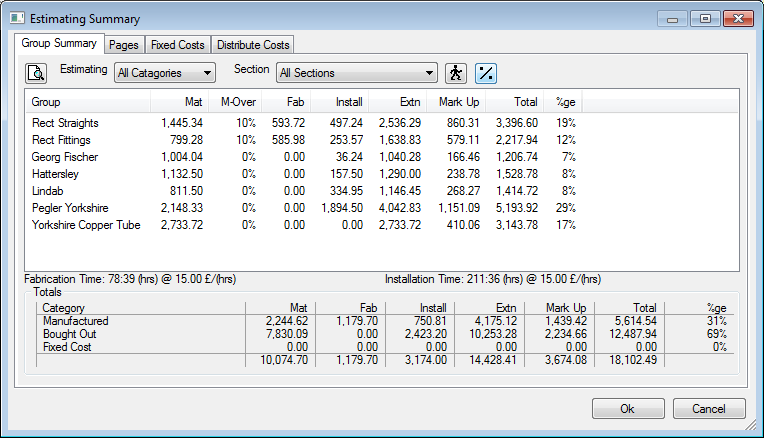Minimize the Estimating Summary window

(672, 19)
